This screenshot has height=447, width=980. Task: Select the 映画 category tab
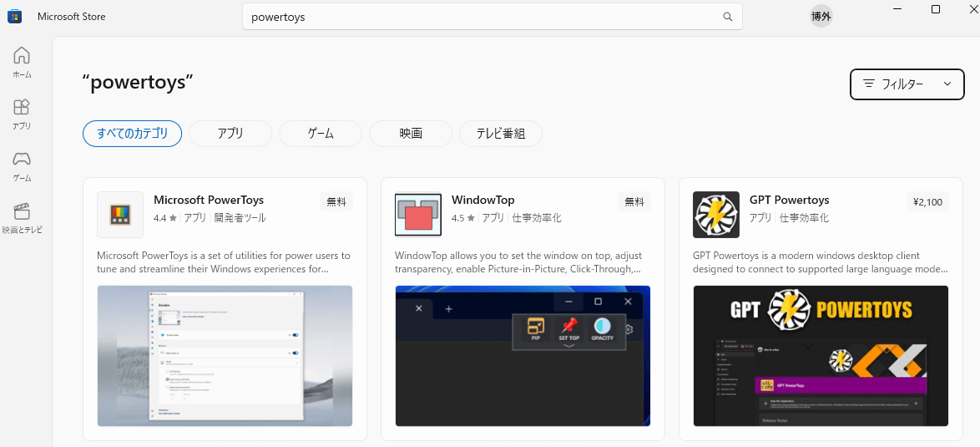(x=411, y=134)
